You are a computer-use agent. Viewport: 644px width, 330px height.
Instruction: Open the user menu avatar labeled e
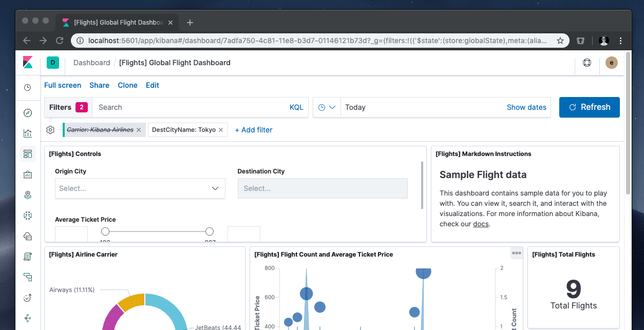pyautogui.click(x=612, y=63)
